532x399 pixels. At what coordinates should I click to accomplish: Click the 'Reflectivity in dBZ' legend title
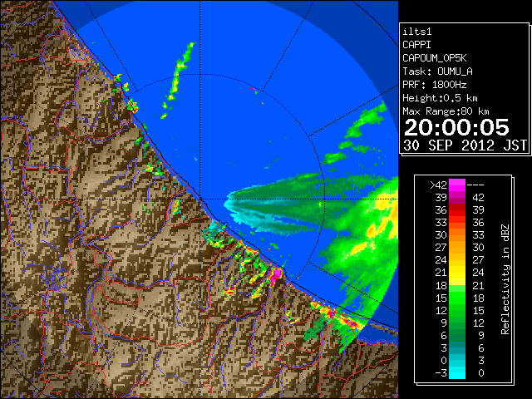coord(505,279)
